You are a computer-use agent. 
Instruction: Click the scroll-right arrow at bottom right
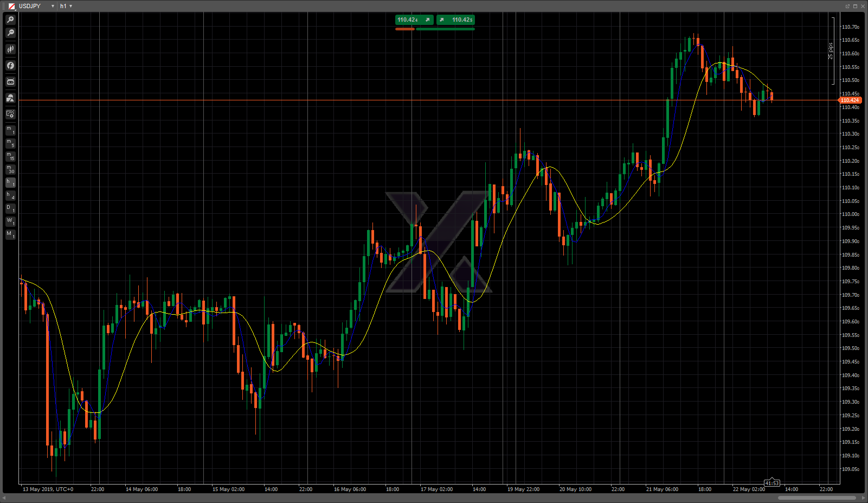pyautogui.click(x=863, y=498)
